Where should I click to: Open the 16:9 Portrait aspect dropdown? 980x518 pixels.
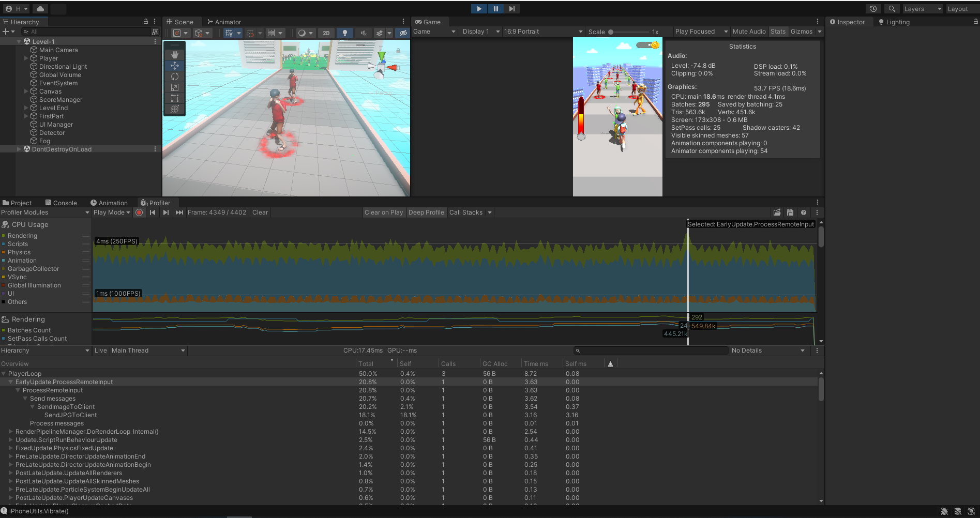543,32
